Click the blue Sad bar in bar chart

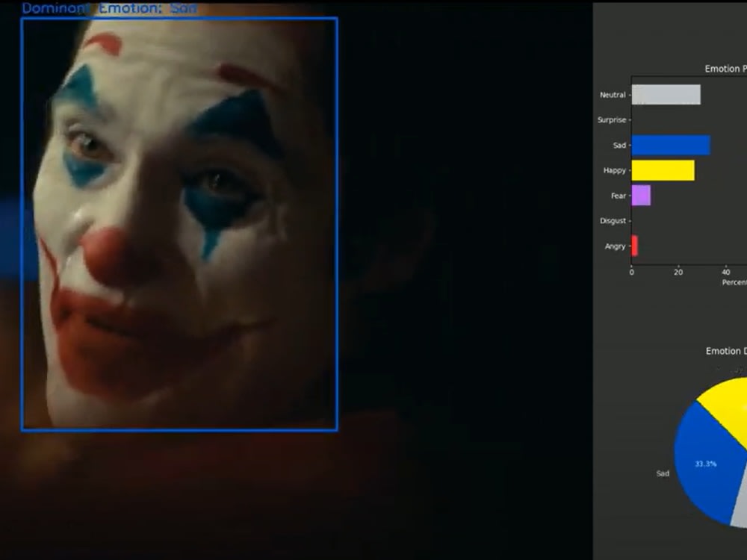pos(671,146)
